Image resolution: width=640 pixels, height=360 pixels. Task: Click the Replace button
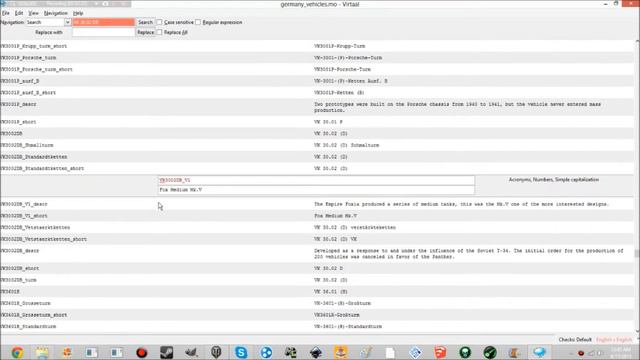pos(145,32)
